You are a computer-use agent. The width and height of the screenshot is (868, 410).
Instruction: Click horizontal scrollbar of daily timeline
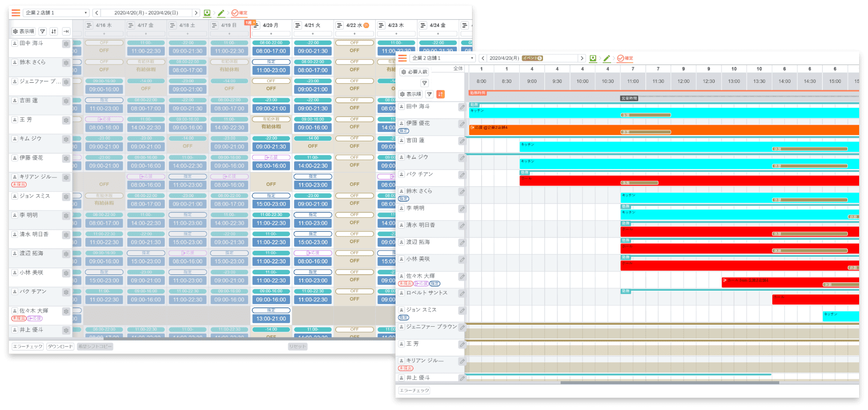[x=670, y=382]
